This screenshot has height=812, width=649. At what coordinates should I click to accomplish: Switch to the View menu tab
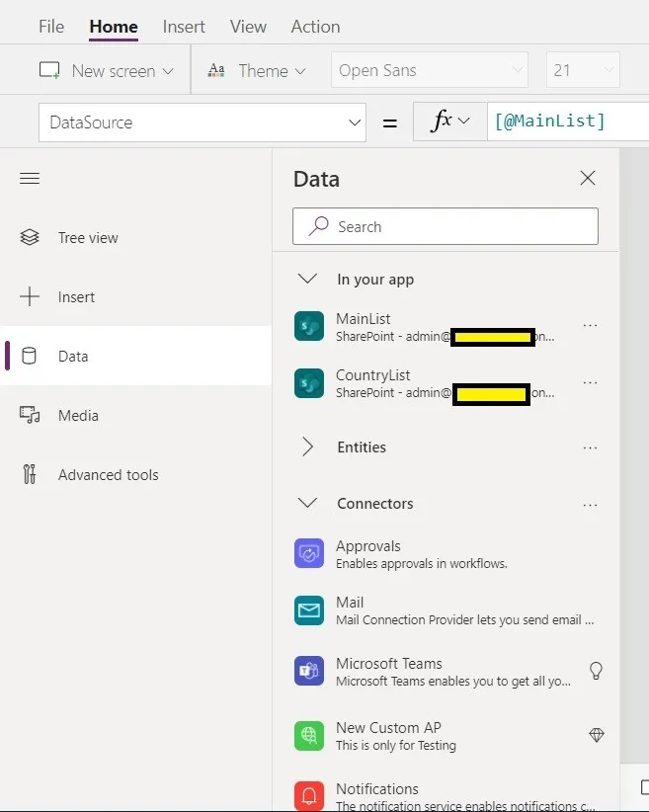click(x=247, y=27)
